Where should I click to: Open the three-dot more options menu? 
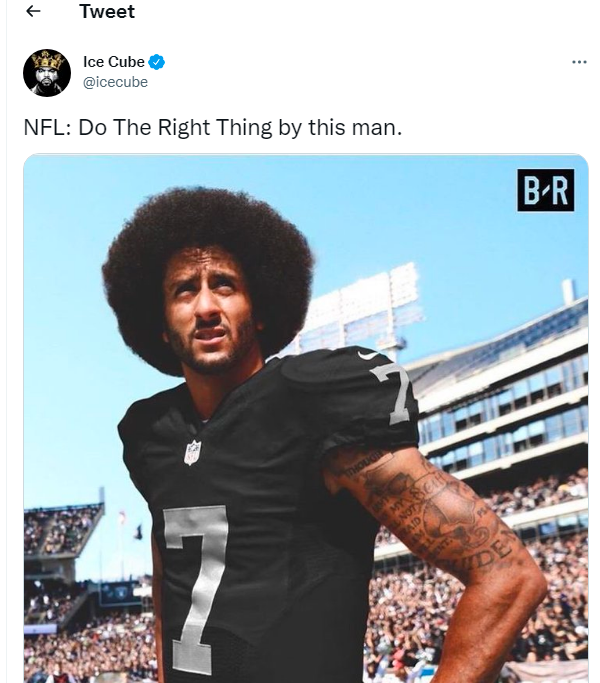(579, 62)
